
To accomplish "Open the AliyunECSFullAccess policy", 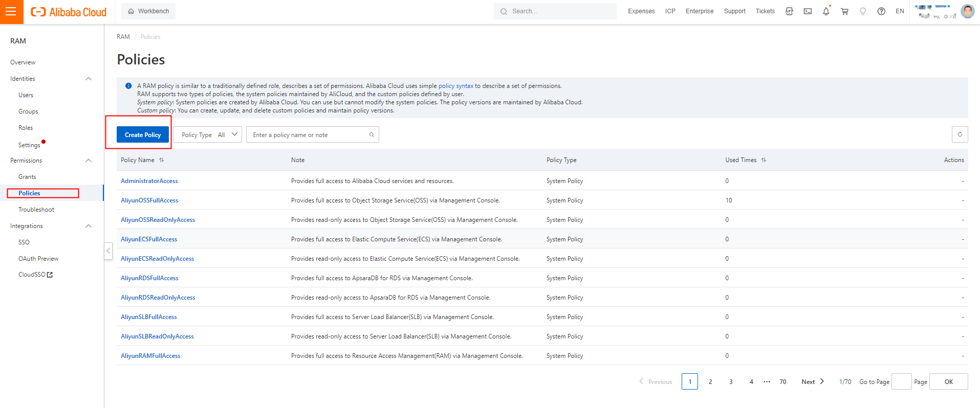I will (x=149, y=239).
